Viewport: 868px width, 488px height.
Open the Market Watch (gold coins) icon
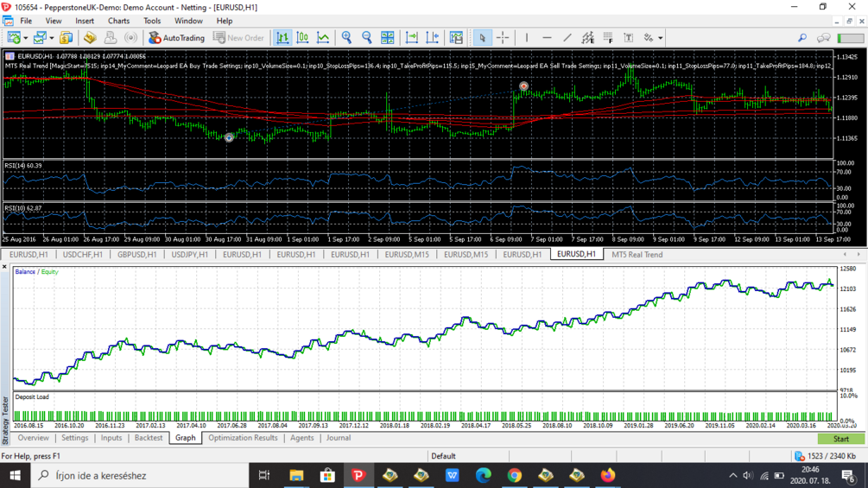66,38
